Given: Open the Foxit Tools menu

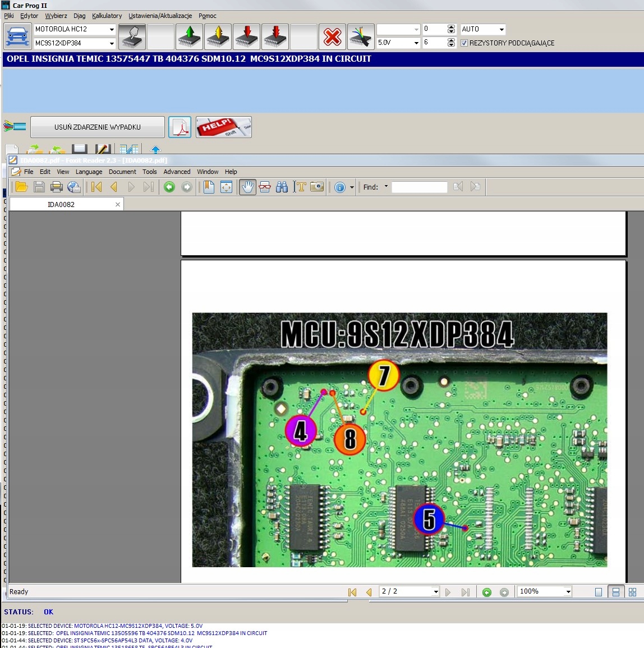Looking at the screenshot, I should coord(150,172).
